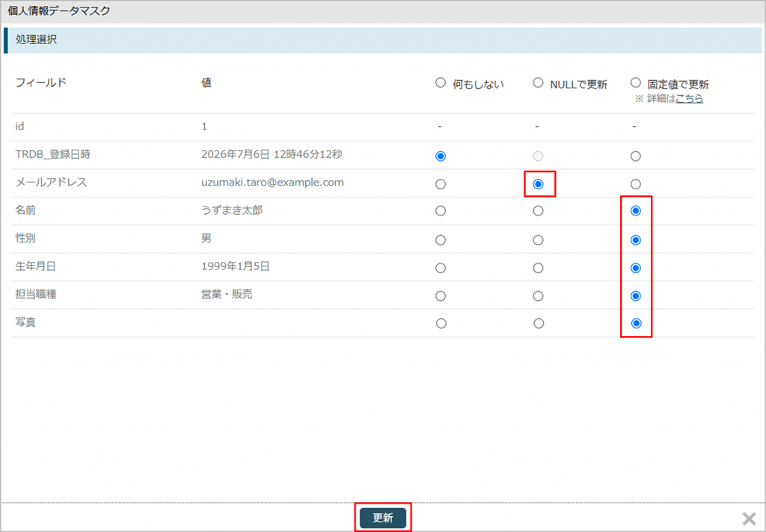Viewport: 766px width, 532px height.
Task: Open the こちら details link
Action: (x=689, y=98)
